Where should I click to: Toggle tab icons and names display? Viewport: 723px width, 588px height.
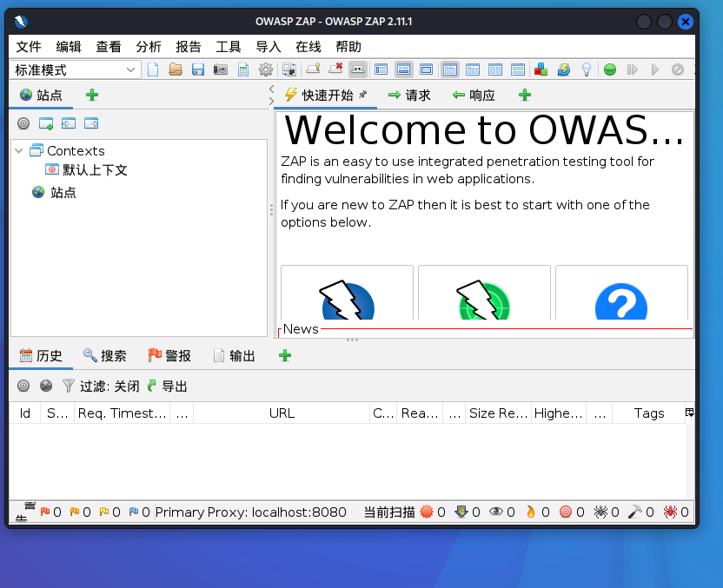tap(358, 69)
